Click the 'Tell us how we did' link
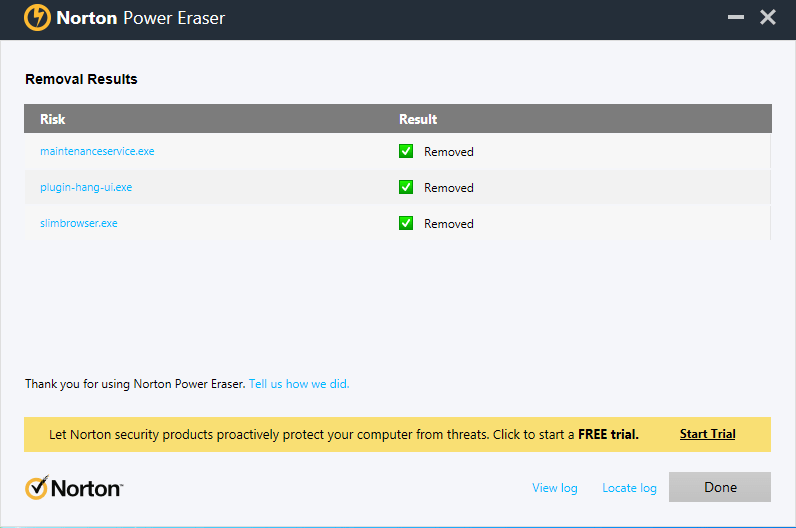Viewport: 796px width, 528px height. click(299, 384)
